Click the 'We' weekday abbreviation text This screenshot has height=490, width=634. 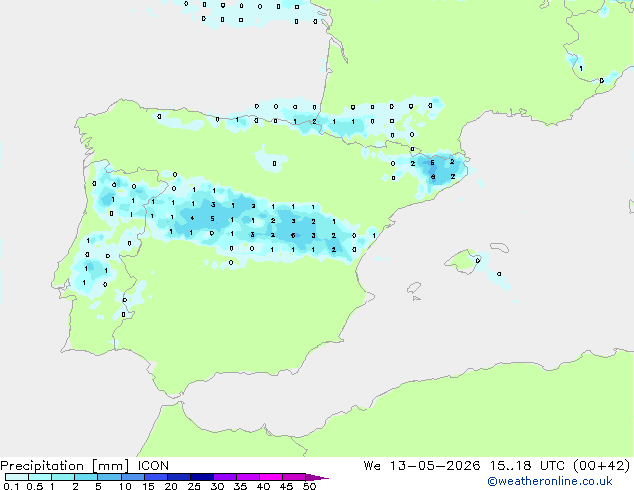(372, 466)
